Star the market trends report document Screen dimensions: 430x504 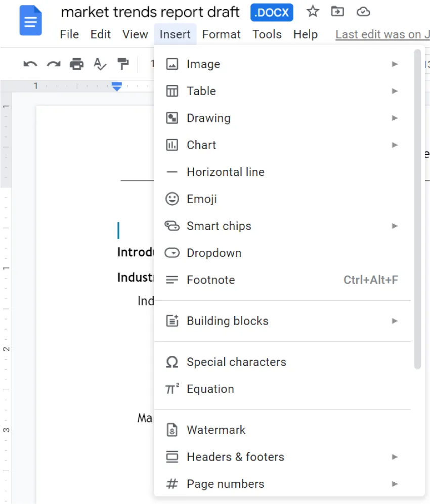click(312, 12)
